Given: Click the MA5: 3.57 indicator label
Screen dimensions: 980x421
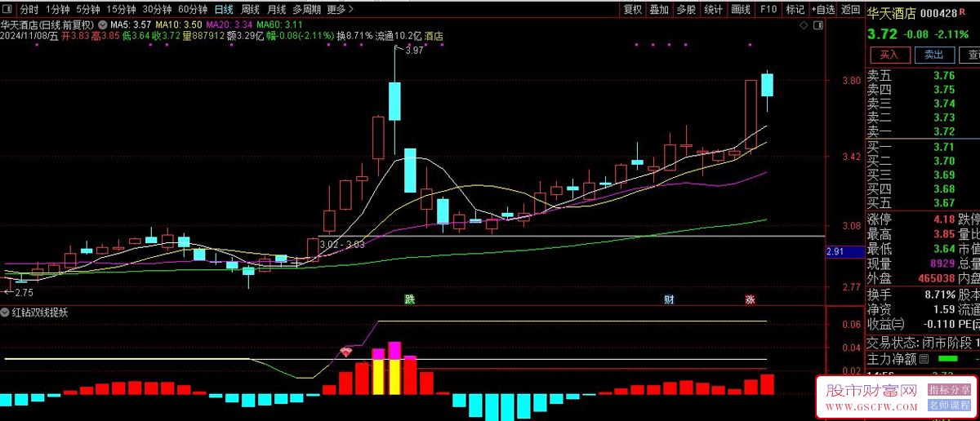Looking at the screenshot, I should point(130,24).
